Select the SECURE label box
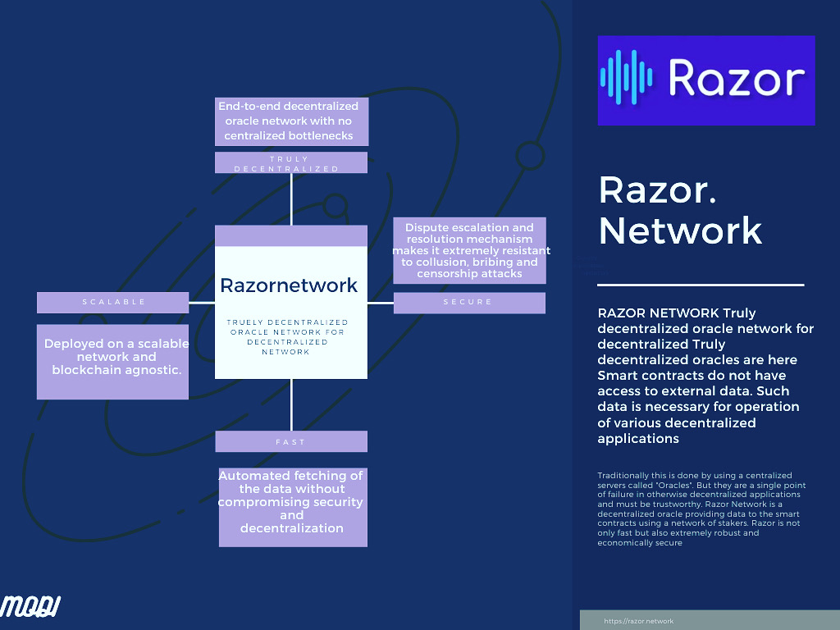This screenshot has width=840, height=630. coord(469,303)
